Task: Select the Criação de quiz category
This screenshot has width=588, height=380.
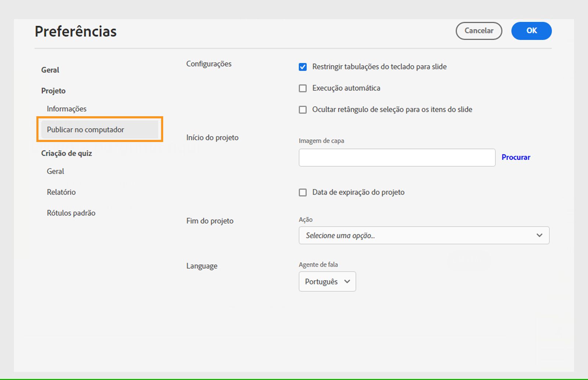Action: (67, 153)
